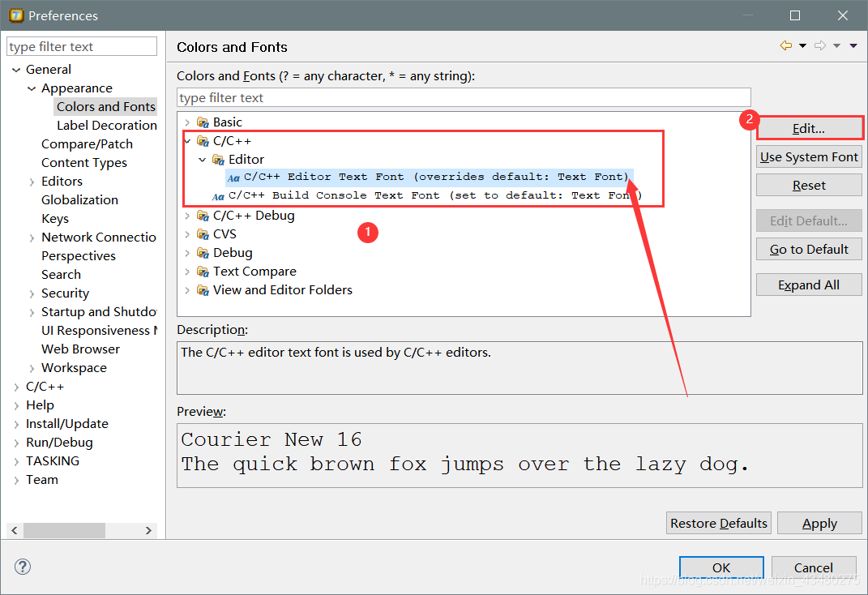The width and height of the screenshot is (868, 595).
Task: Click the Edit... button
Action: [x=809, y=128]
